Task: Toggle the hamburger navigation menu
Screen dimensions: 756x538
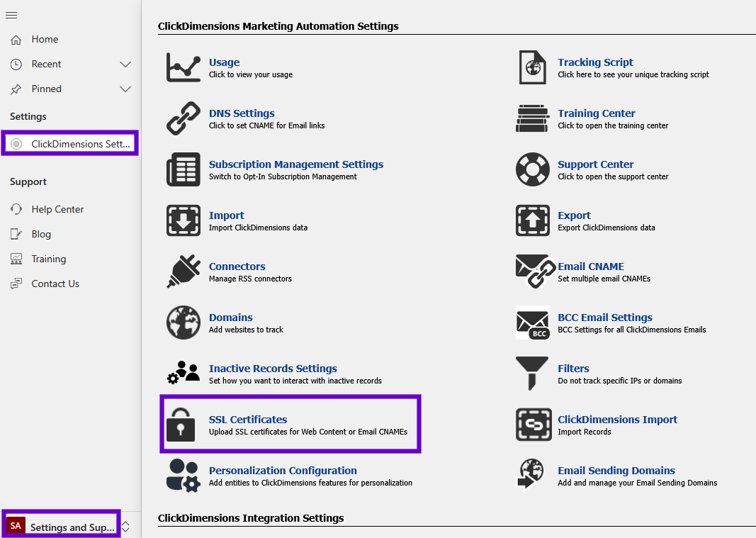Action: [11, 15]
